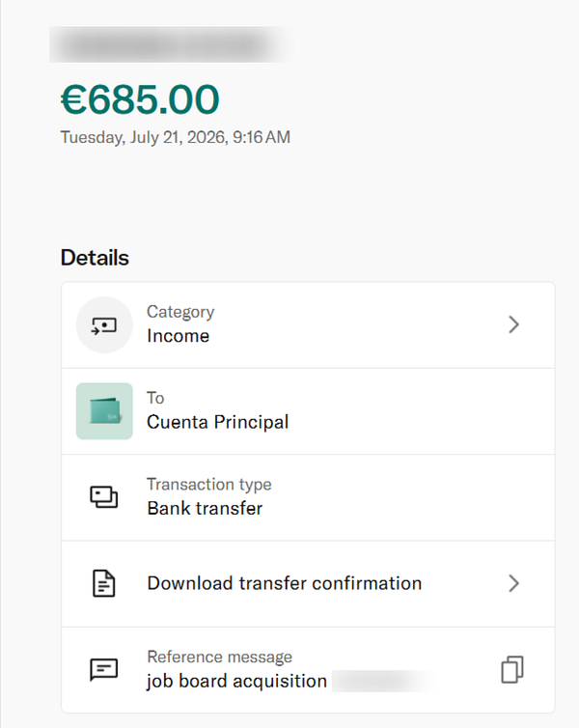Copy the reference message to clipboard
579x728 pixels.
512,669
